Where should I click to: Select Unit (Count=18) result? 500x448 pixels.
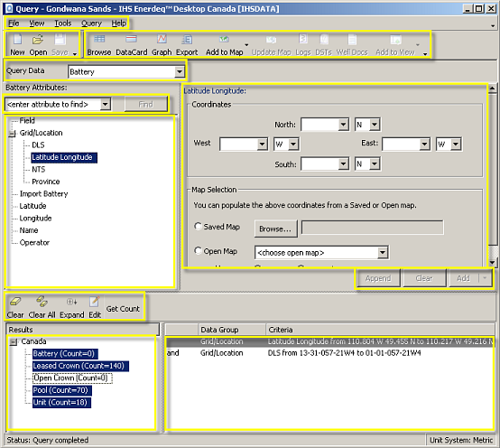[x=61, y=402]
